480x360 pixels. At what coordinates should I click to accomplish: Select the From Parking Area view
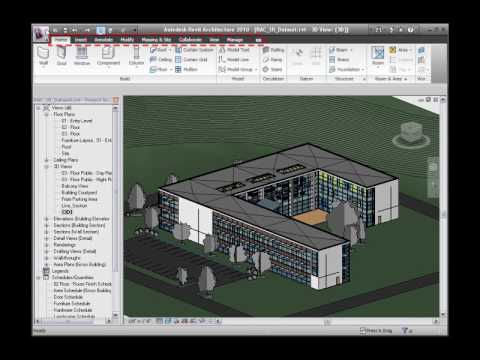[x=80, y=199]
